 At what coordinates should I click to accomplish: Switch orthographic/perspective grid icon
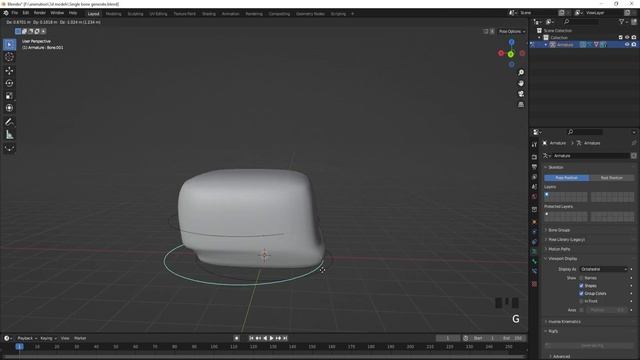[x=521, y=104]
